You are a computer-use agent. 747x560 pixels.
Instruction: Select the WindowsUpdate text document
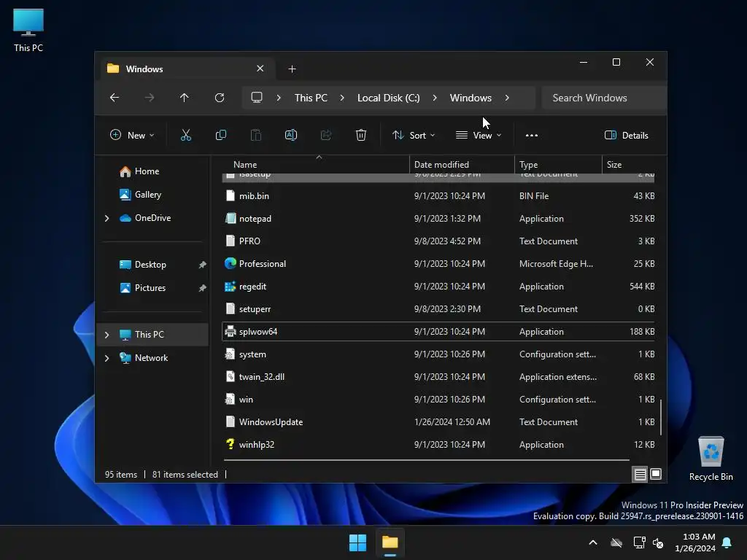[x=438, y=422]
